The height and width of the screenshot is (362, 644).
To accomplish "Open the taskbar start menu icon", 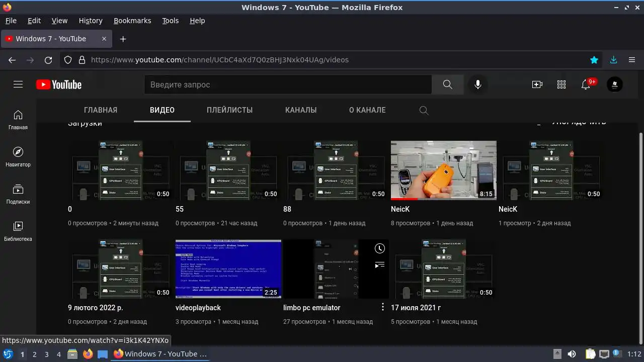I will [x=8, y=354].
